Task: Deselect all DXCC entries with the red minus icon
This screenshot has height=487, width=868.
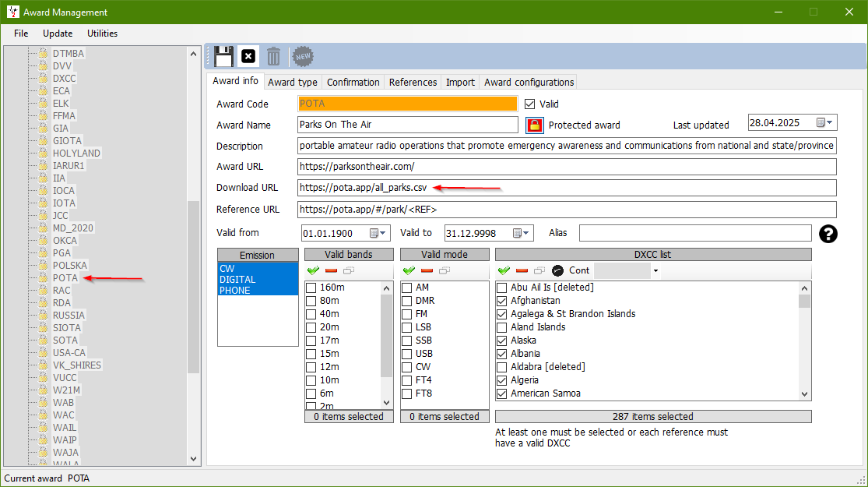Action: [522, 270]
